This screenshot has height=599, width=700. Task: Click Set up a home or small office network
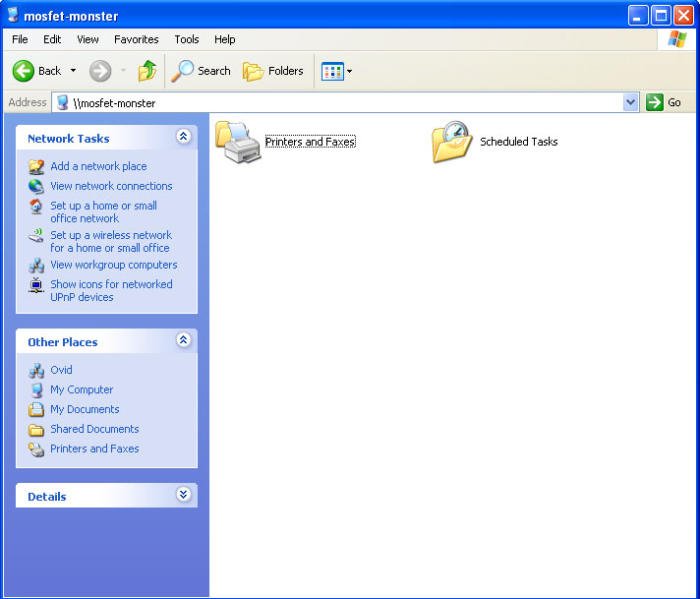click(103, 211)
